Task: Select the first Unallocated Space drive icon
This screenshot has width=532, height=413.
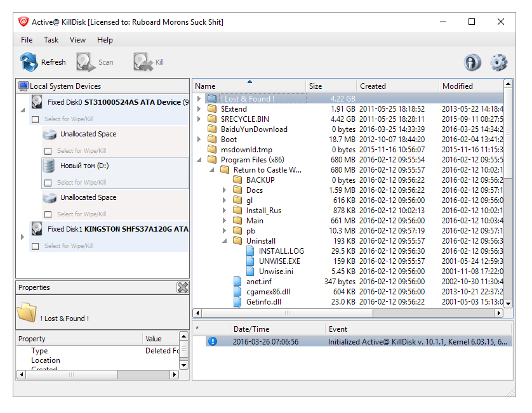Action: click(x=50, y=134)
